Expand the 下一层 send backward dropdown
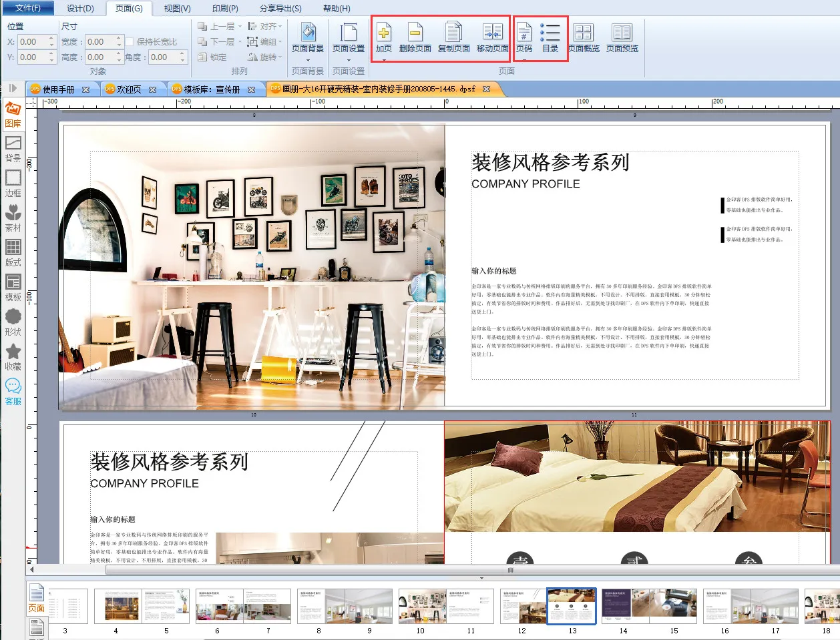This screenshot has height=640, width=840. click(x=240, y=41)
